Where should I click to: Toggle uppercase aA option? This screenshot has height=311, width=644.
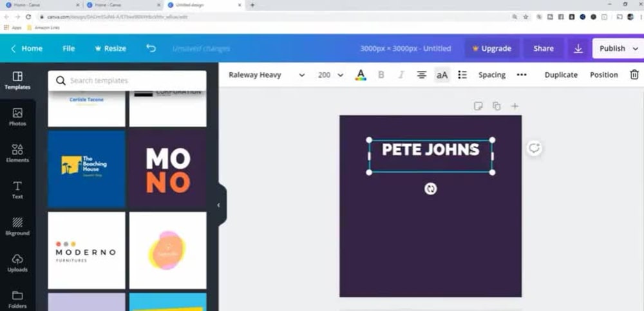click(442, 75)
